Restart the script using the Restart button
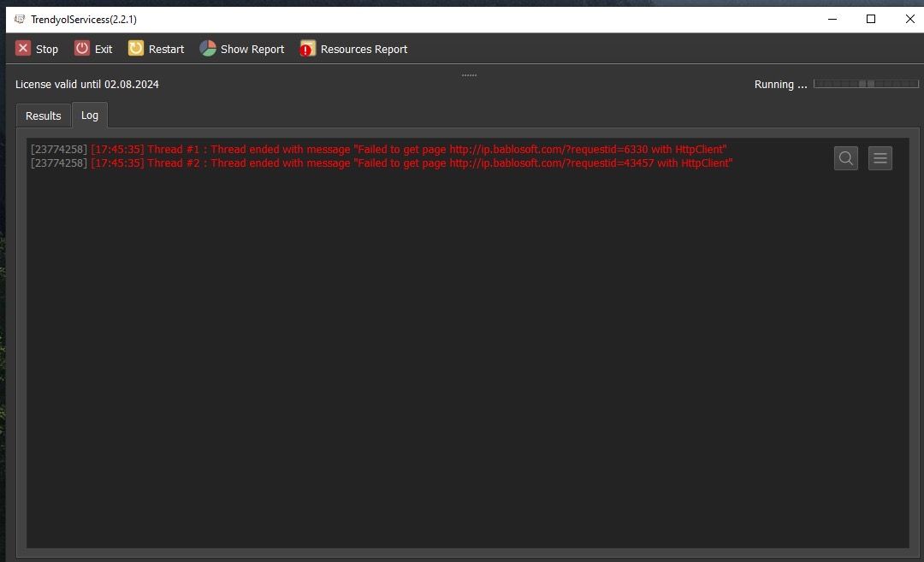 coord(157,49)
